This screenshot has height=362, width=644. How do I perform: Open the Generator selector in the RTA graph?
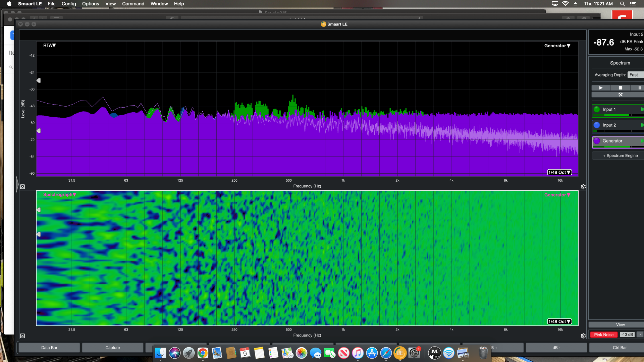click(557, 46)
